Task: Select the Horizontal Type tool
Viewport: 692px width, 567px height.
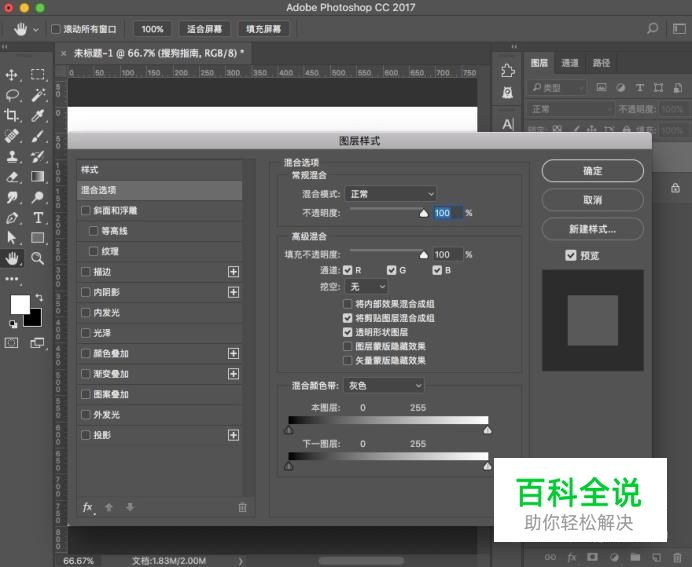Action: [x=38, y=218]
